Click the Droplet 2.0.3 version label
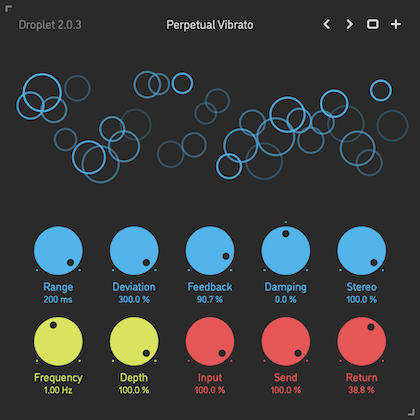This screenshot has height=420, width=420. pyautogui.click(x=50, y=25)
